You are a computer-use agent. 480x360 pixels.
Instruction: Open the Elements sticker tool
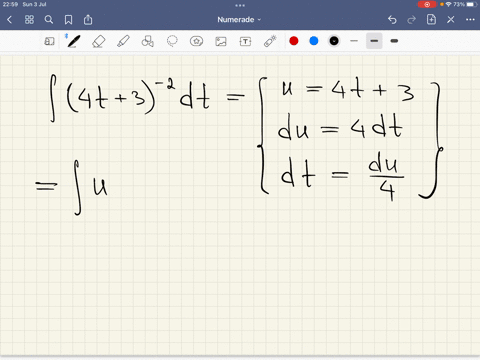(196, 41)
